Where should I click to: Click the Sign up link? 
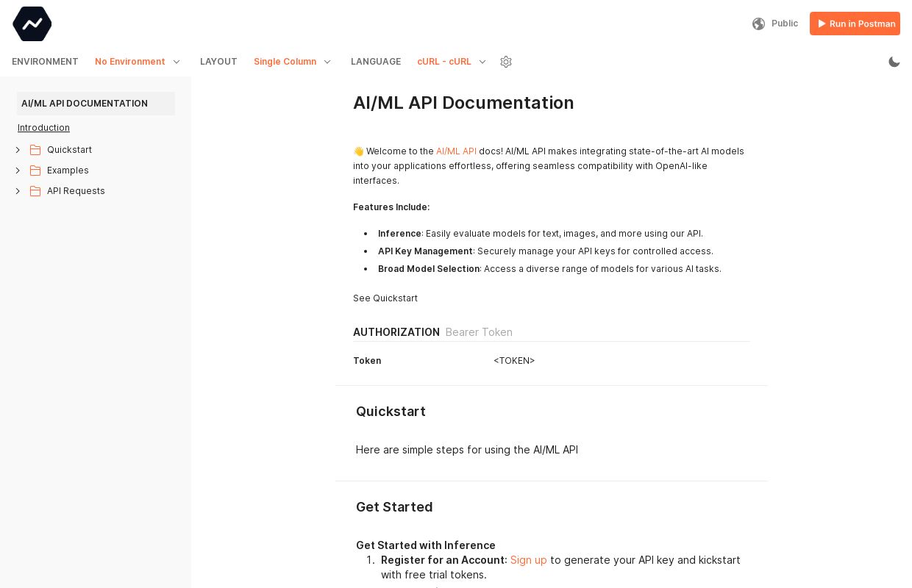529,560
